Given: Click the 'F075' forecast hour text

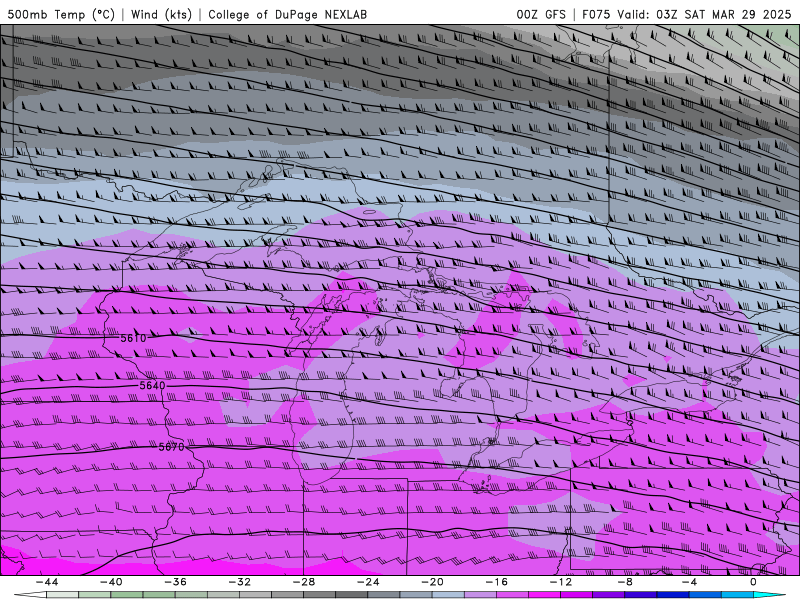Looking at the screenshot, I should pos(596,14).
